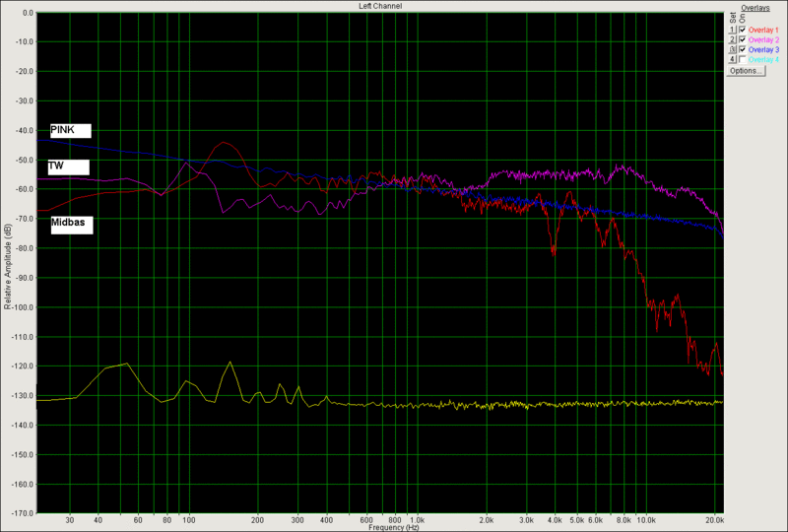Click the red Overlay 1 label
This screenshot has width=788, height=532.
(763, 30)
